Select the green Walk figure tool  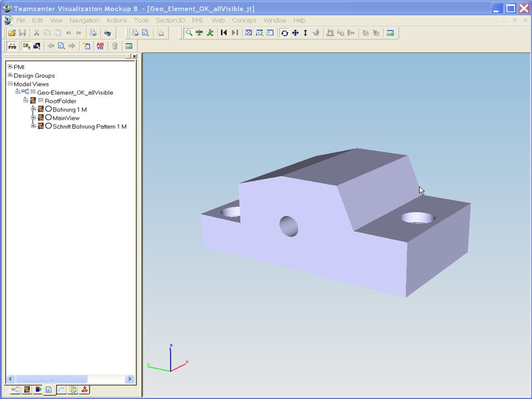[211, 33]
